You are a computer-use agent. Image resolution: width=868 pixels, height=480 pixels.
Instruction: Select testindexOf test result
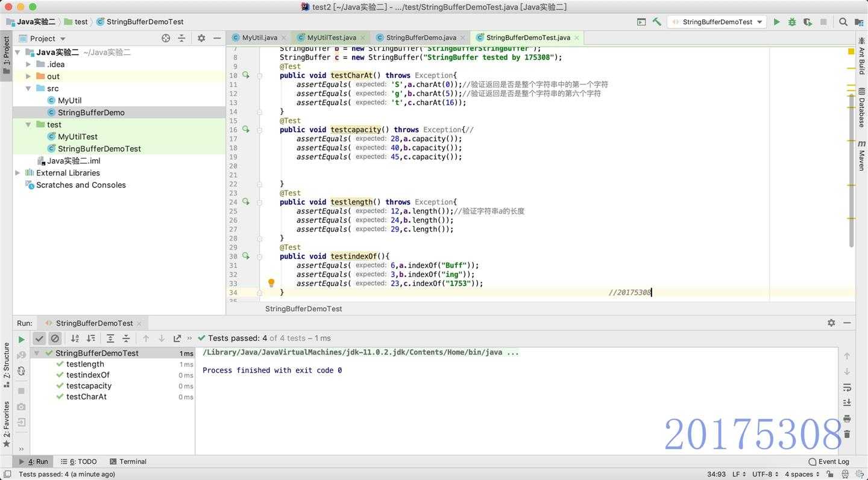(x=88, y=375)
